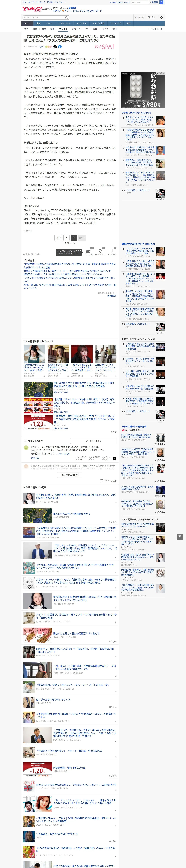Open the 中谷美紀に聞く article thumbnail
This screenshot has height=868, width=186.
(29, 498)
